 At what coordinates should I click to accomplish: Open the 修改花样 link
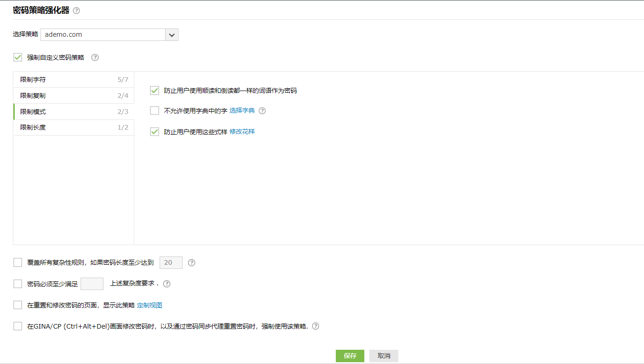point(242,132)
